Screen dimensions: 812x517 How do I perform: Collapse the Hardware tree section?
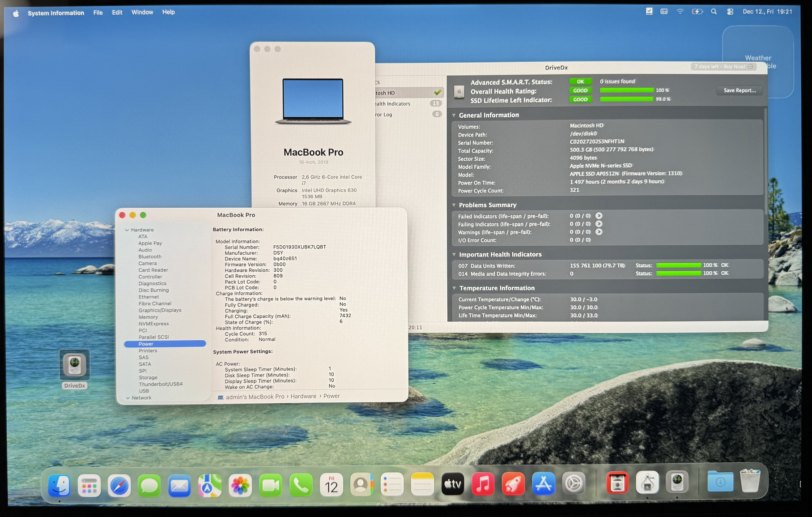(127, 230)
